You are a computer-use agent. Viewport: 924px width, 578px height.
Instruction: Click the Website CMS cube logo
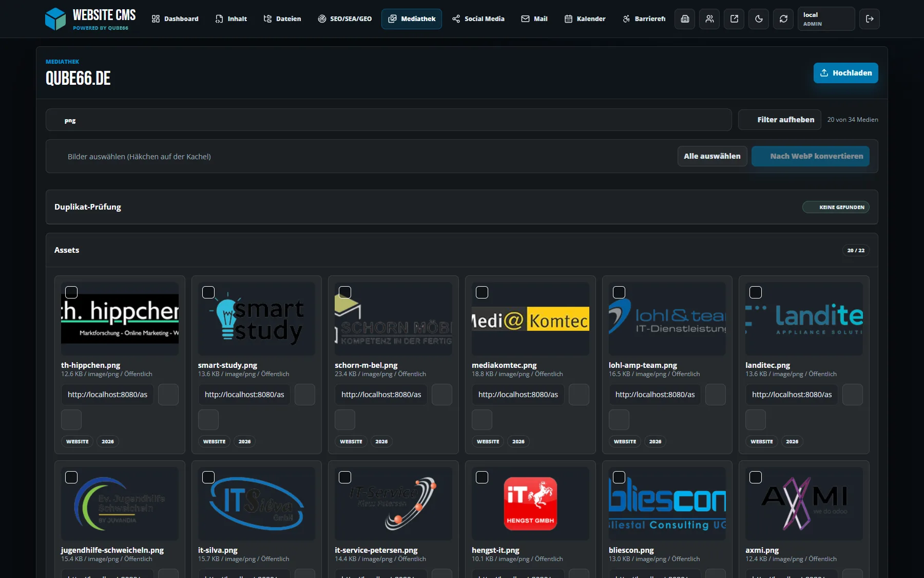(x=55, y=19)
